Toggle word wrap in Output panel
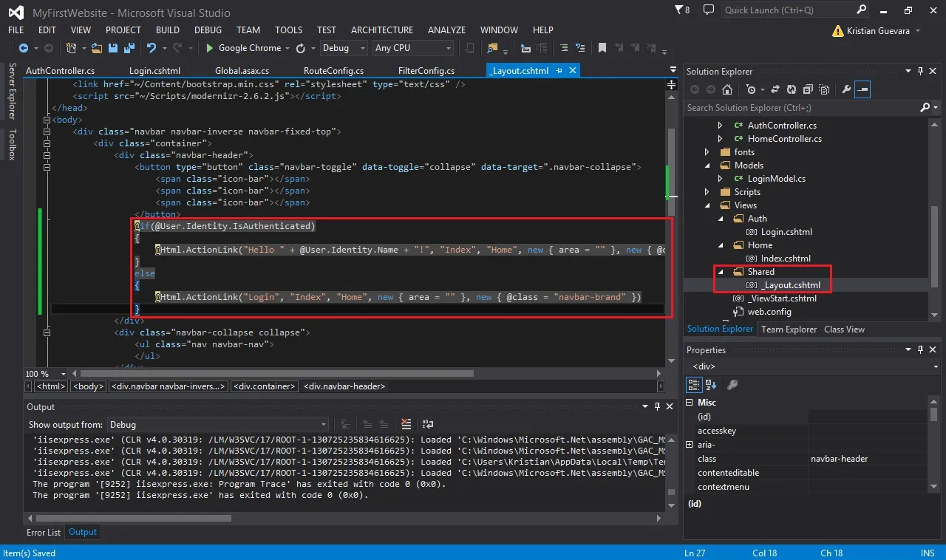This screenshot has height=560, width=946. coord(428,424)
